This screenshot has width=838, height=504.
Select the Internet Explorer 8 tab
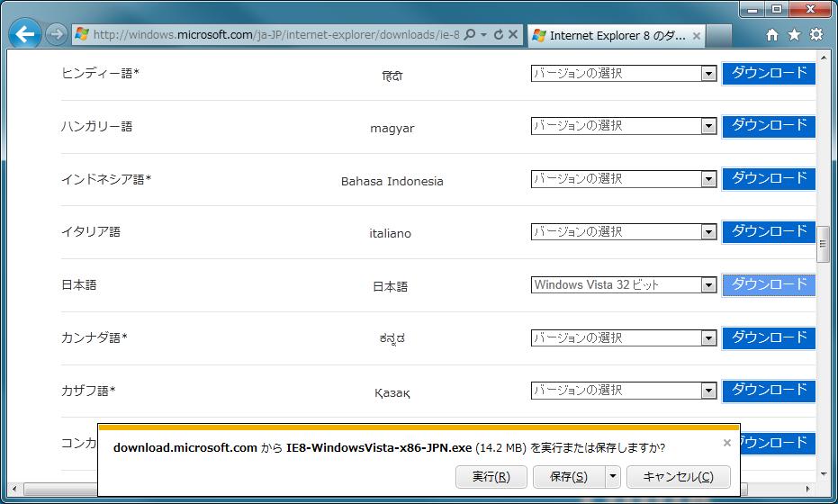coord(617,36)
